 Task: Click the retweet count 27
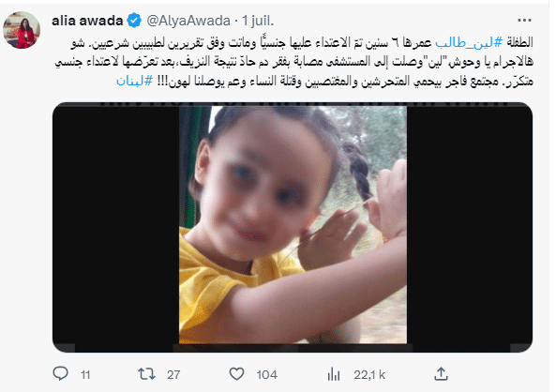pyautogui.click(x=173, y=374)
